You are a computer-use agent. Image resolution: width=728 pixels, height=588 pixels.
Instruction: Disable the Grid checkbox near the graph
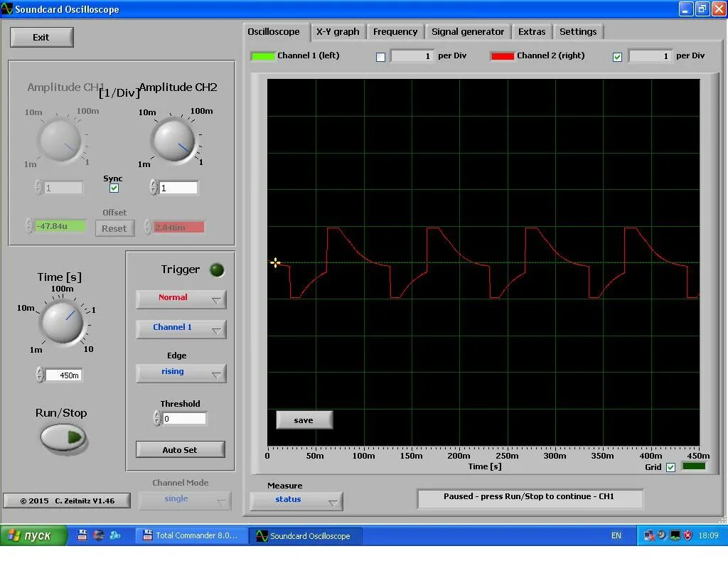670,466
